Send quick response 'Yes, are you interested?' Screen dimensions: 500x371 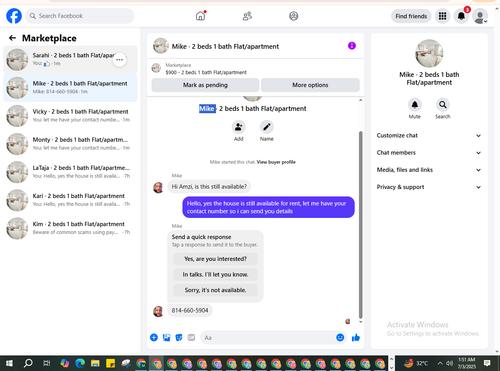pyautogui.click(x=215, y=259)
